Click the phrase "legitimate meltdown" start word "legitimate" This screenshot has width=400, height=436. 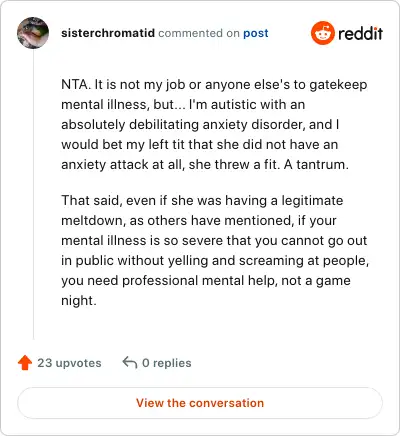point(312,201)
